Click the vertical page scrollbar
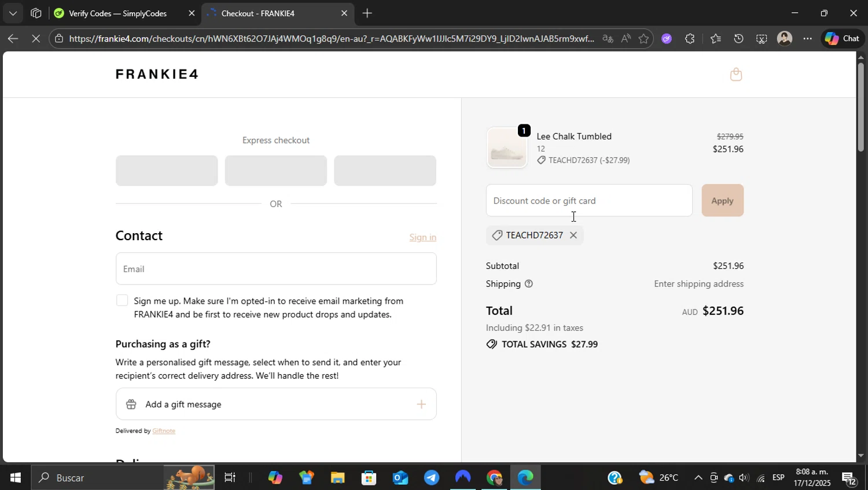The width and height of the screenshot is (868, 490). point(860,107)
